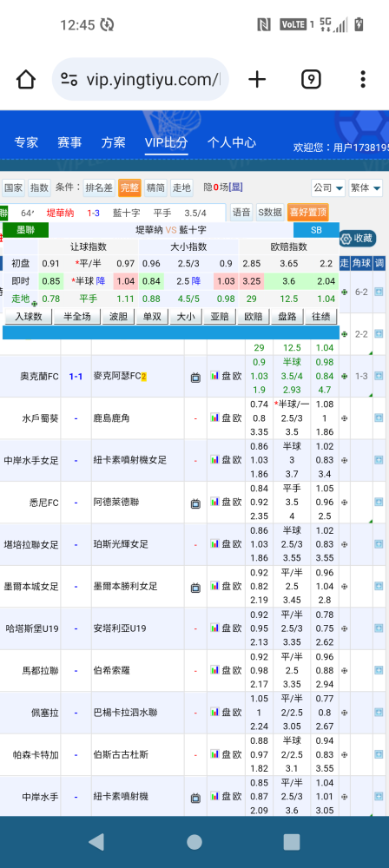389x868 pixels.
Task: Expand the plus icon in 奥克蘭FC row
Action: tap(379, 377)
